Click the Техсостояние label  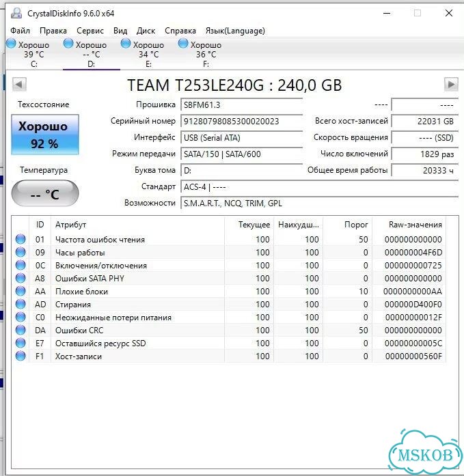(44, 104)
